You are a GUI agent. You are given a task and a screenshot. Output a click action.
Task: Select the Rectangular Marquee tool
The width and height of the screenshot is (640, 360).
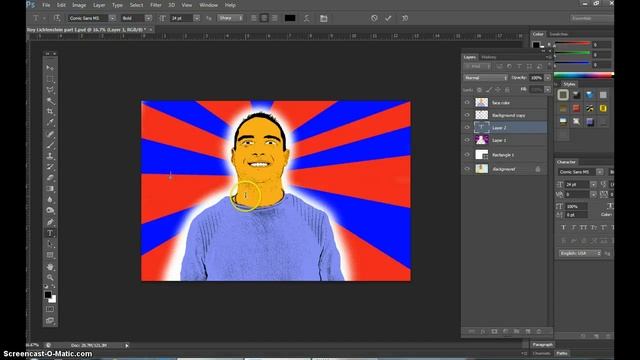pyautogui.click(x=50, y=79)
